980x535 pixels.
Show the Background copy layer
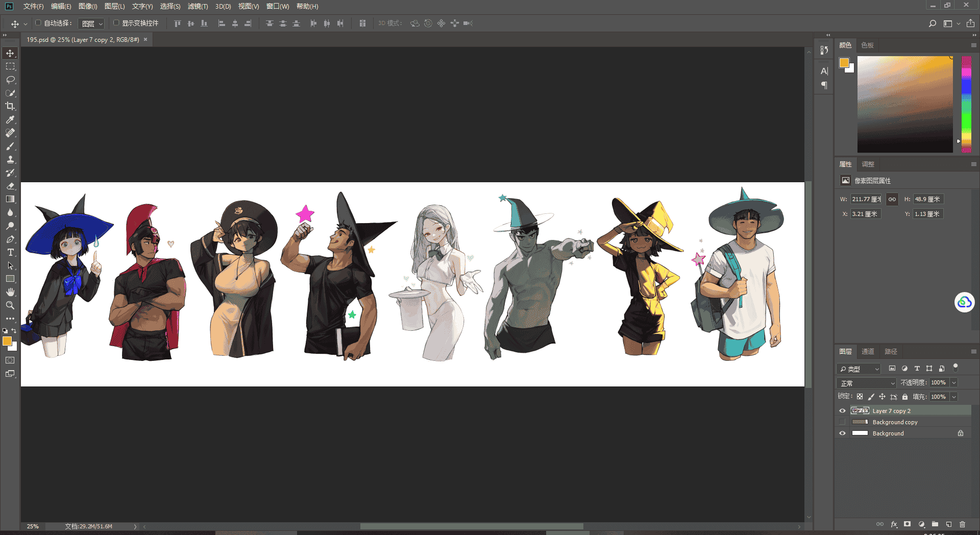842,422
